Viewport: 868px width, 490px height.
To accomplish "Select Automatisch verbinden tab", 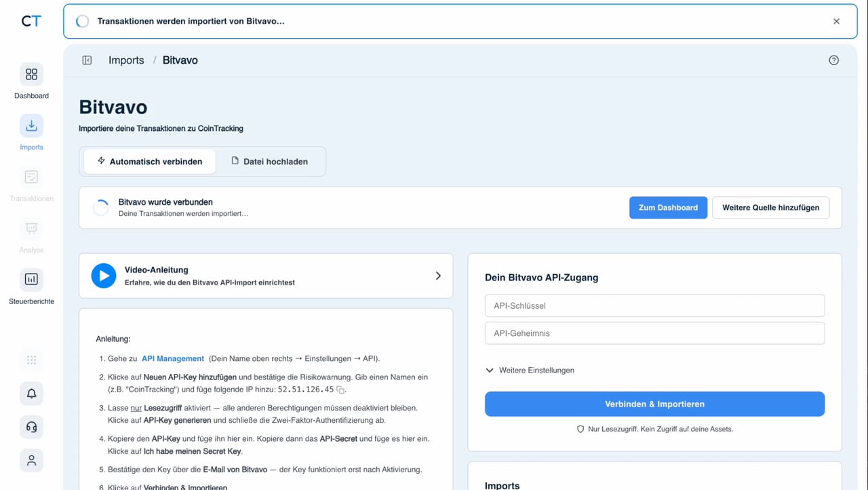I will tap(149, 162).
